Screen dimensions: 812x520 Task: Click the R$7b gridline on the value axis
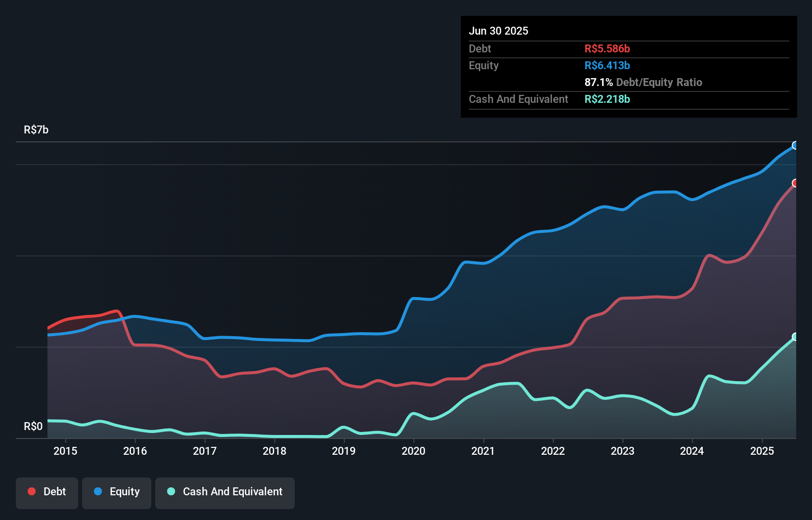[x=36, y=130]
